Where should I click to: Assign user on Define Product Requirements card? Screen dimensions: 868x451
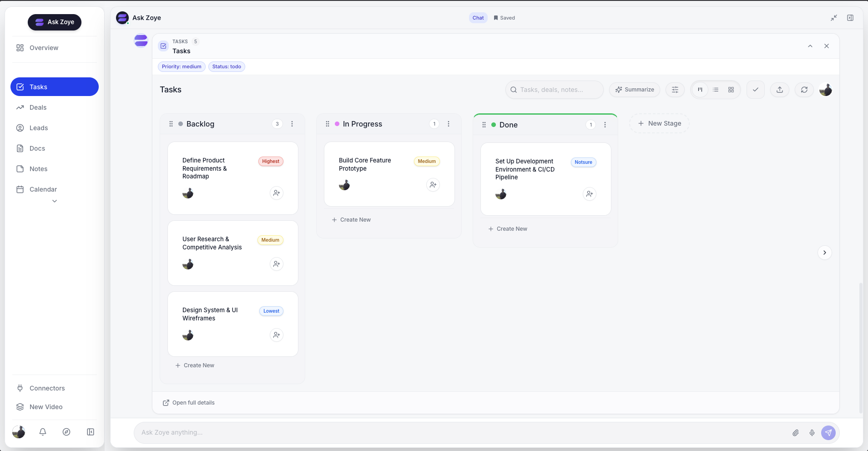coord(277,193)
